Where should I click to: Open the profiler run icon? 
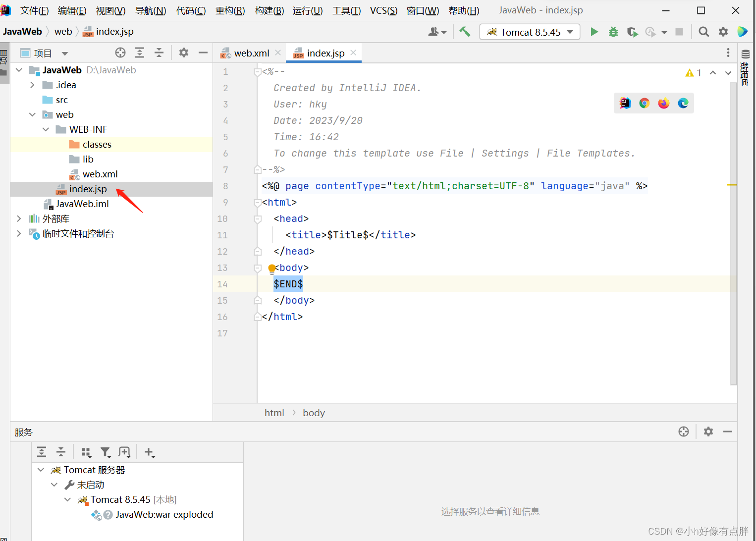coord(650,32)
